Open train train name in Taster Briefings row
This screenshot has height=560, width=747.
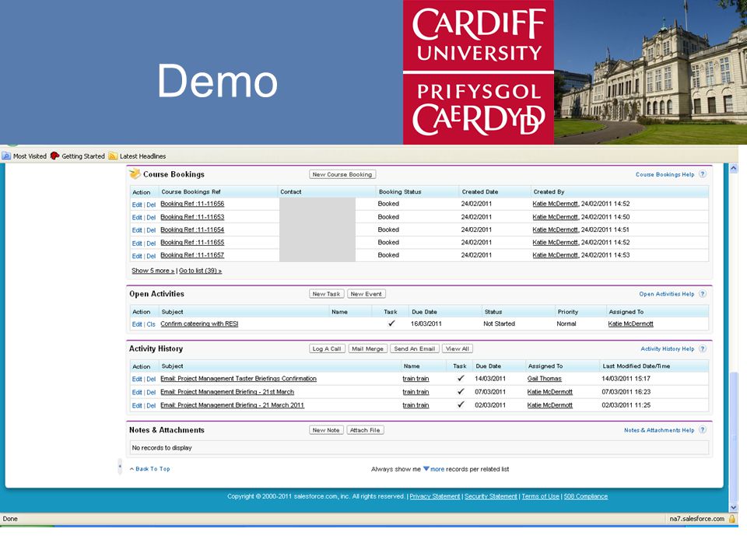pyautogui.click(x=416, y=379)
